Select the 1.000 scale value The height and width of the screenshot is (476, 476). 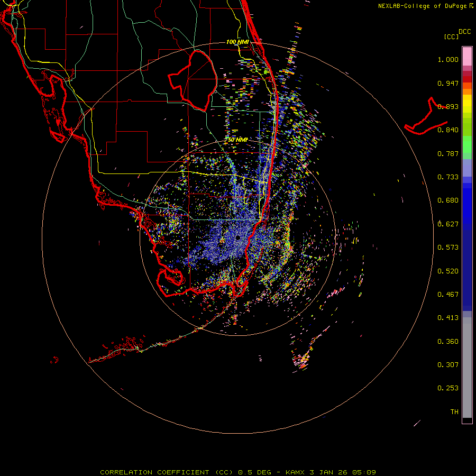pyautogui.click(x=448, y=59)
